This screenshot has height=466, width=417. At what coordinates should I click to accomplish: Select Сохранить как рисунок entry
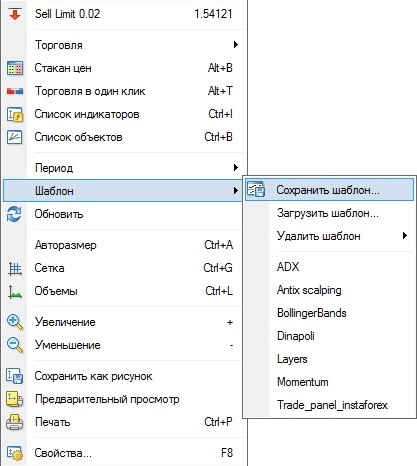(123, 376)
